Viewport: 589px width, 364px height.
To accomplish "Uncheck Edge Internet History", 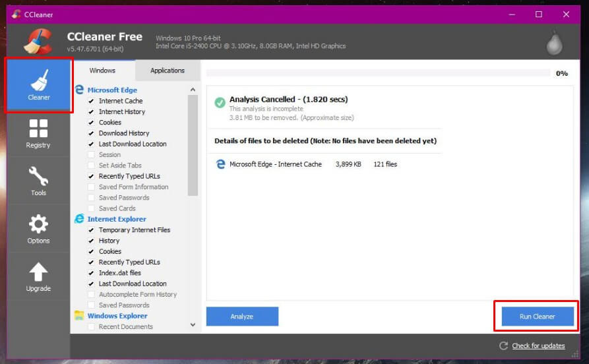I will tap(91, 111).
